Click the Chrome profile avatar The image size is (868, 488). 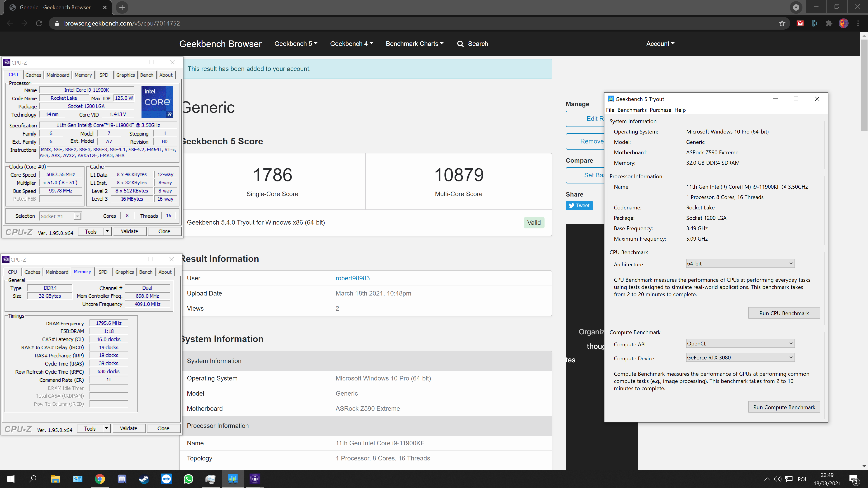point(843,23)
